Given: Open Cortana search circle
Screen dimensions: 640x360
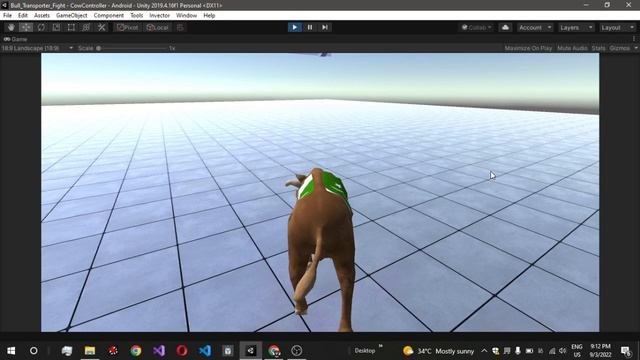Looking at the screenshot, I should (34, 351).
